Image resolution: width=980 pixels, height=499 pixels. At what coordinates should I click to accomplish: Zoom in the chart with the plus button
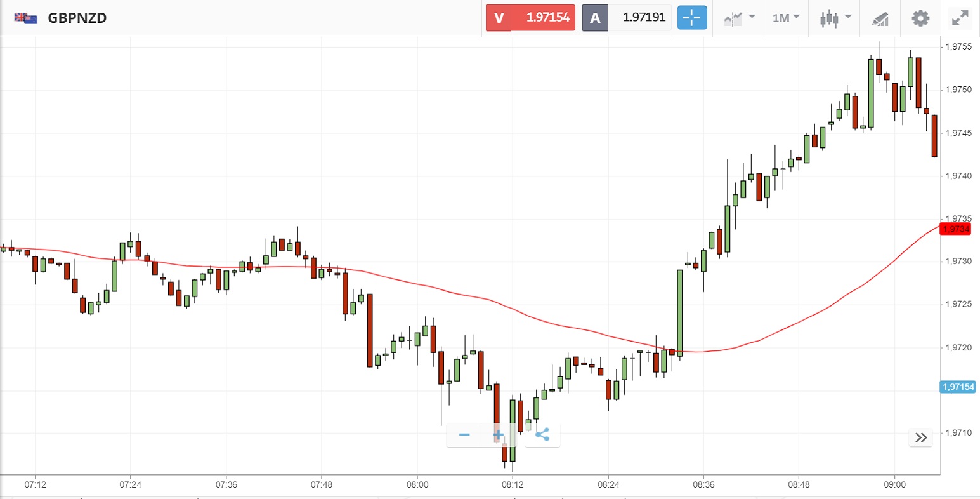(499, 435)
